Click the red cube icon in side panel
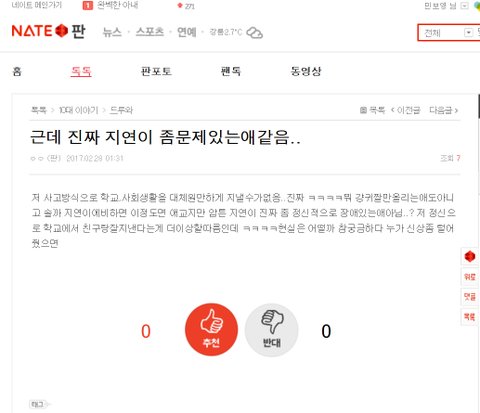 pos(470,256)
